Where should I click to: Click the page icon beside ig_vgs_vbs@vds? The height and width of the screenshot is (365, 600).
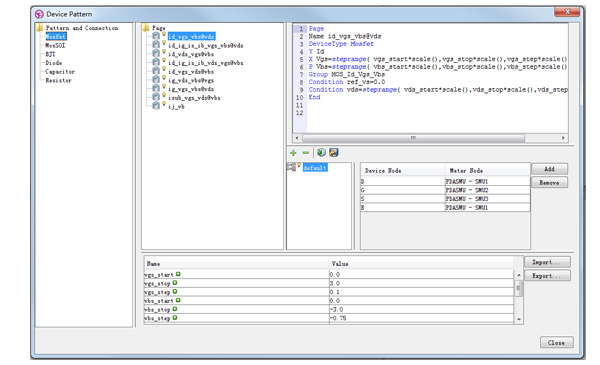point(156,88)
